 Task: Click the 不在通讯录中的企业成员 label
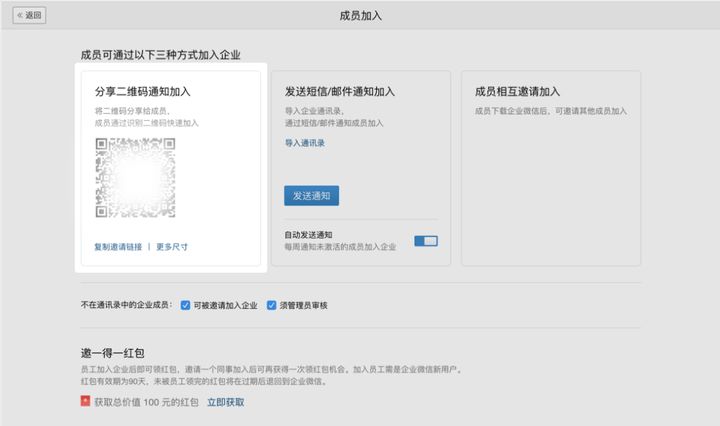(x=126, y=305)
